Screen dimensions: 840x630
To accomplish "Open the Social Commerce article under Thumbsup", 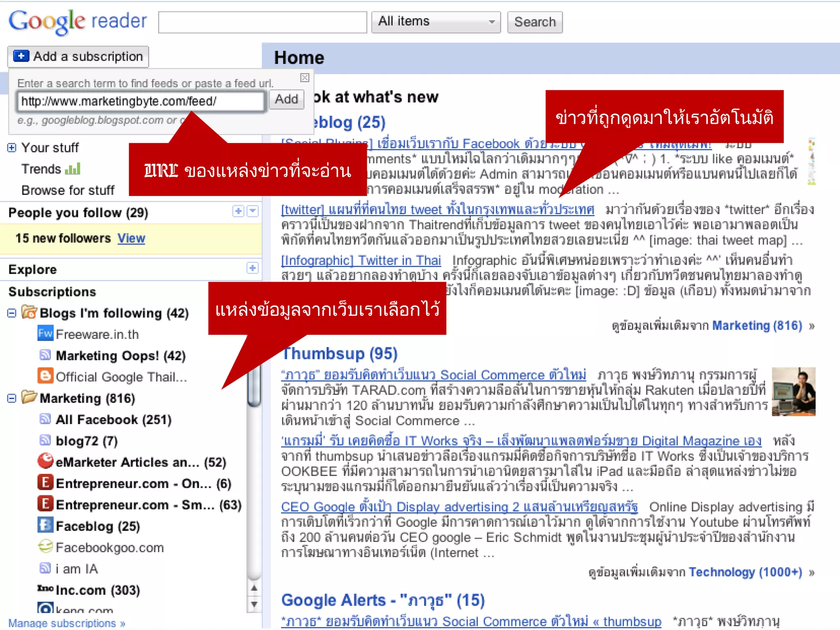I will point(434,375).
